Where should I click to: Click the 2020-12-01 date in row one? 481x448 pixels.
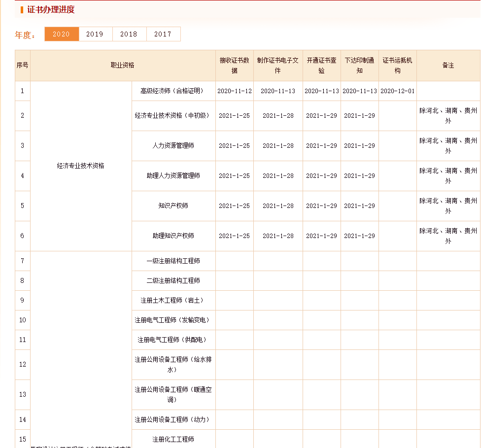(x=397, y=91)
